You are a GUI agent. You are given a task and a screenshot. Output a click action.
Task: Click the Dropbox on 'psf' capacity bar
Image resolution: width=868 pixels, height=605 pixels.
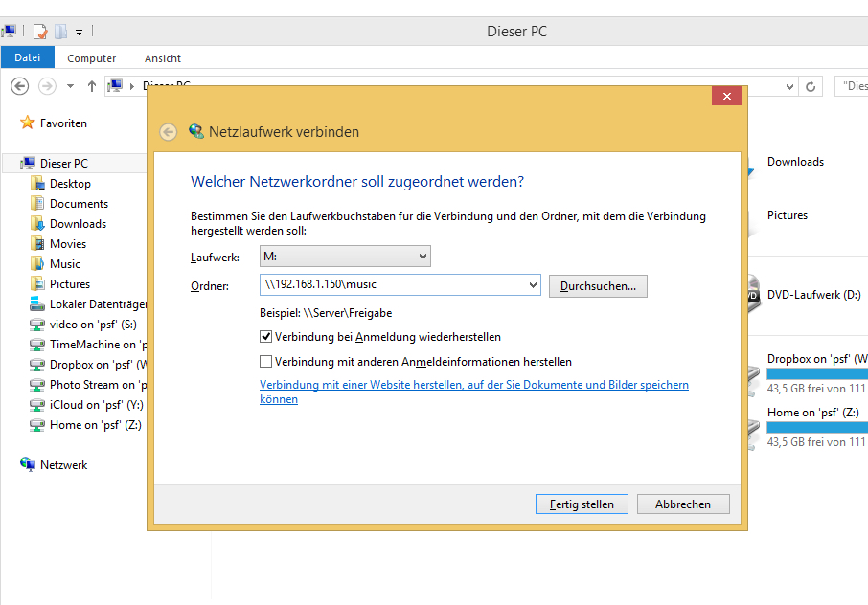click(817, 373)
